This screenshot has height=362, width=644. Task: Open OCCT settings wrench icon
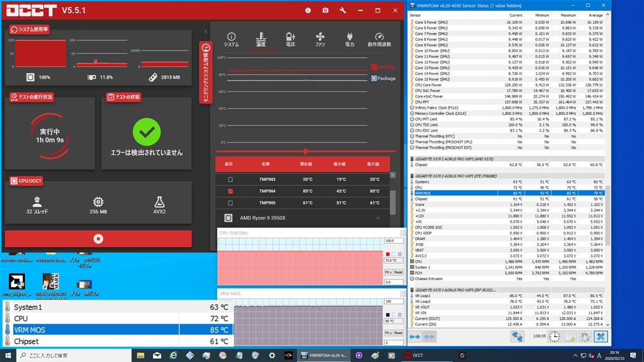coord(343,11)
